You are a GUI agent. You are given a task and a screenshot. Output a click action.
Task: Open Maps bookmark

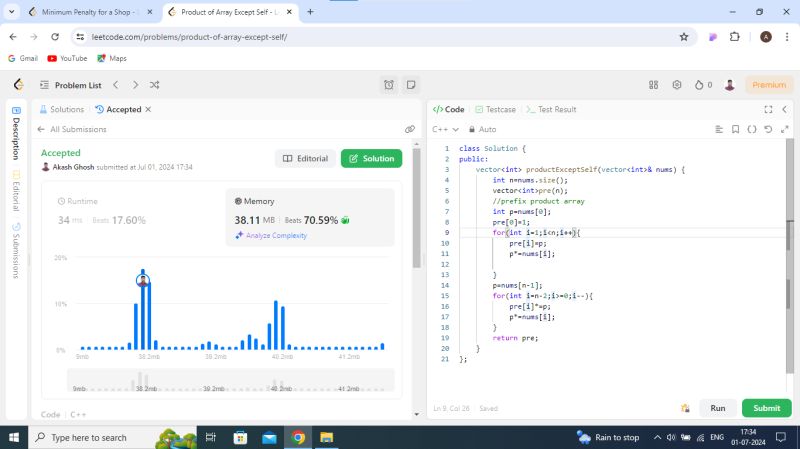point(112,58)
